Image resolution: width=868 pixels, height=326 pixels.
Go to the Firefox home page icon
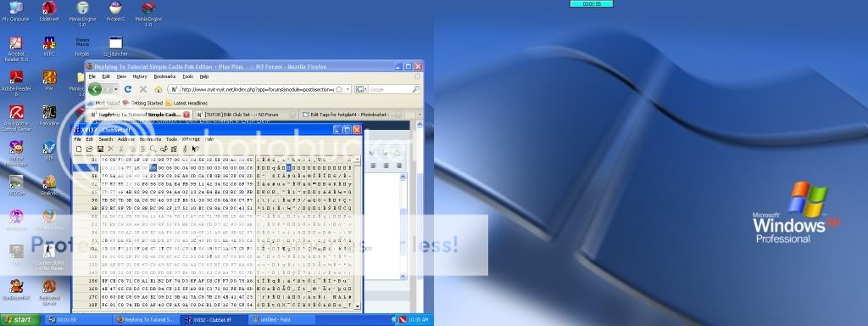[x=159, y=88]
